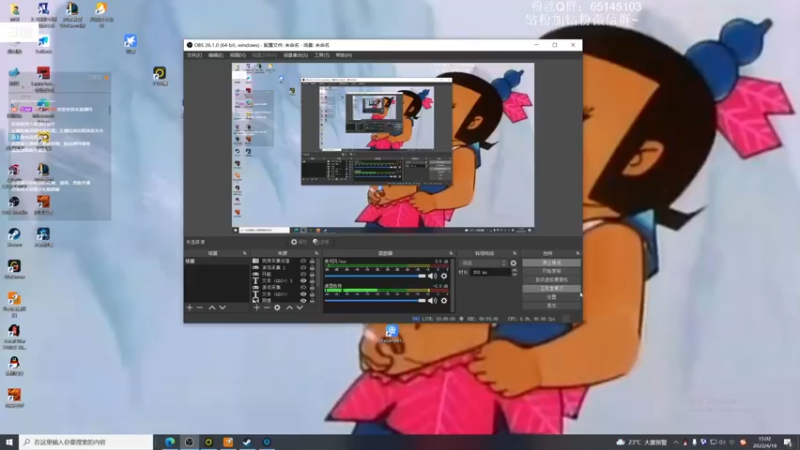800x450 pixels.
Task: Click the 启动虚拟摄像机 button
Action: 551,280
